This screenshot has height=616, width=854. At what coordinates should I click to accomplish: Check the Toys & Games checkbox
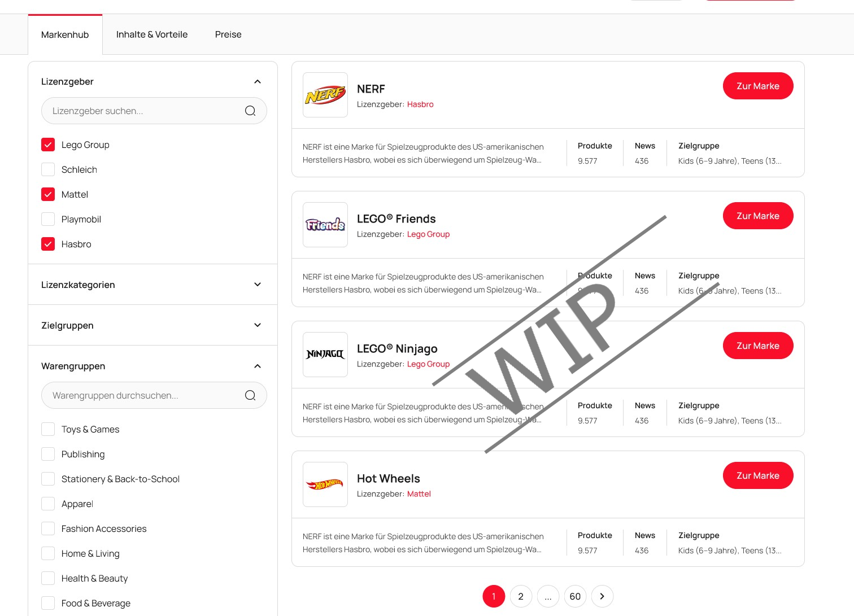[48, 429]
